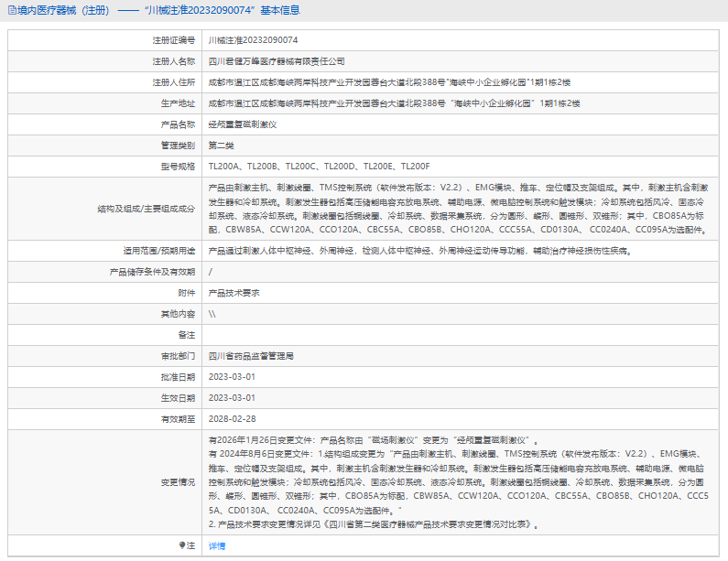Image resolution: width=728 pixels, height=561 pixels.
Task: Click change record line 有2026年1月26日变更文件
Action: point(374,440)
